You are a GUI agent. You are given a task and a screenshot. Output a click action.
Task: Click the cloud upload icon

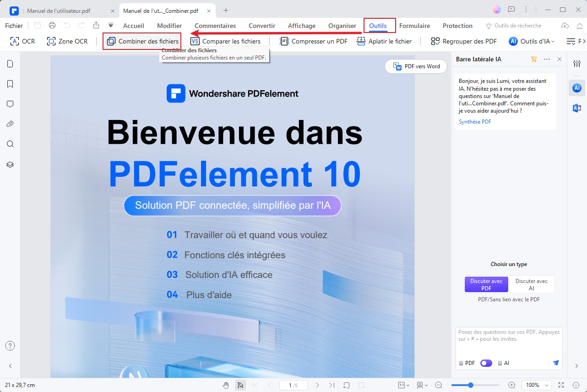(x=565, y=26)
